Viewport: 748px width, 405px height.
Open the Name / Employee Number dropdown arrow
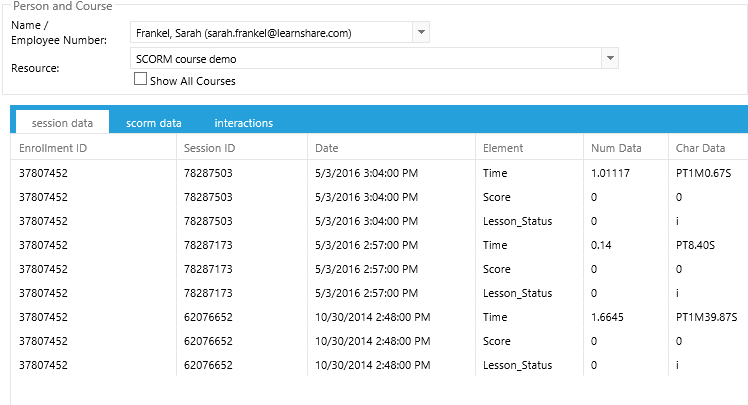(421, 33)
